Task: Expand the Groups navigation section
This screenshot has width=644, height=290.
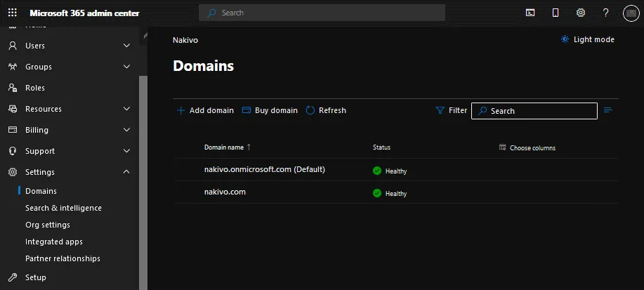Action: pos(126,67)
